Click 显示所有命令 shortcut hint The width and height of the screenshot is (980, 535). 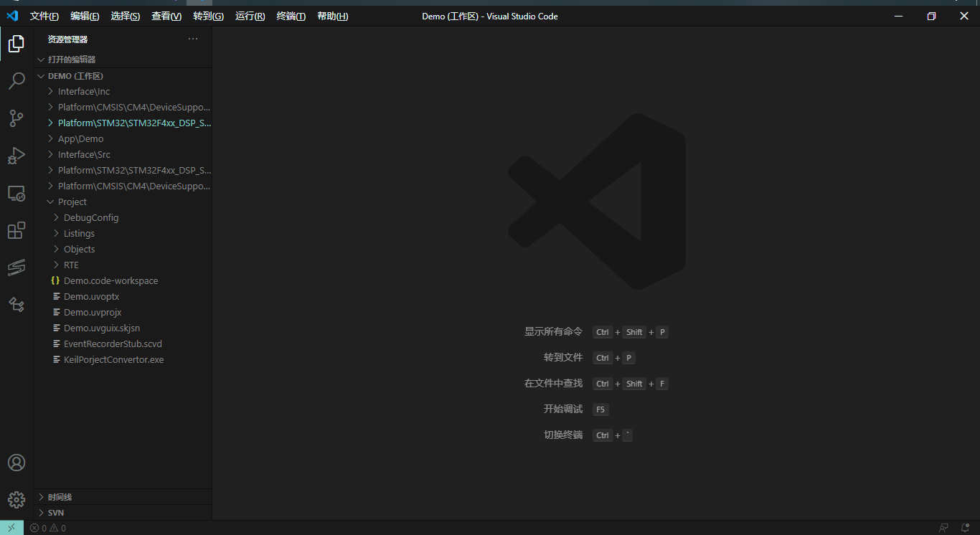click(x=553, y=332)
